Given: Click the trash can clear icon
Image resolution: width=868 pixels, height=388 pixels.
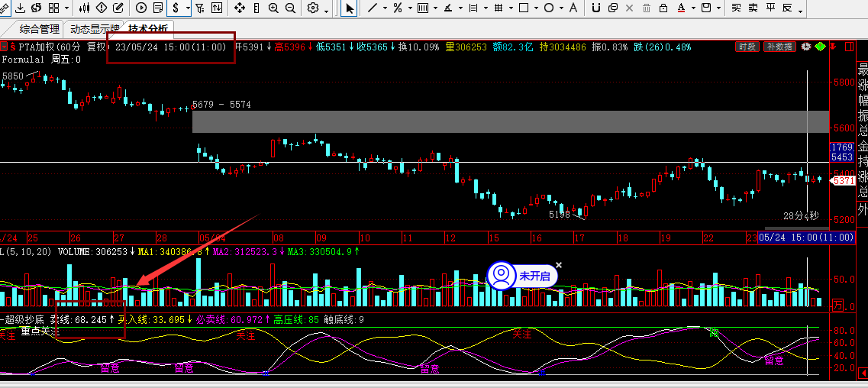Looking at the screenshot, I should pyautogui.click(x=647, y=8).
